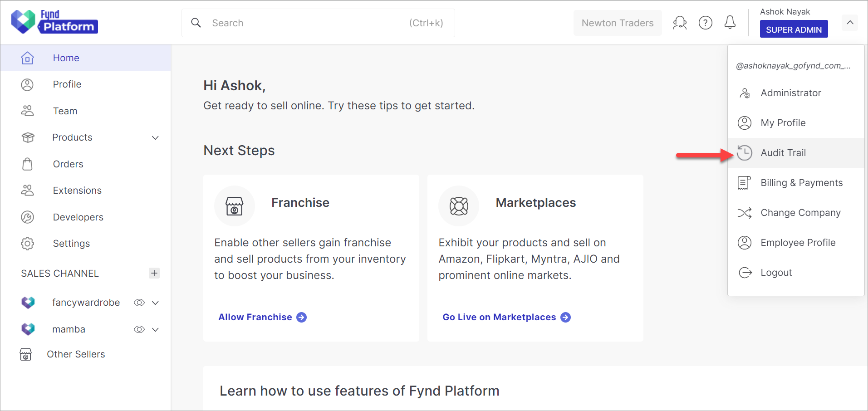The image size is (868, 411).
Task: Open Extensions page in sidebar
Action: (86, 191)
